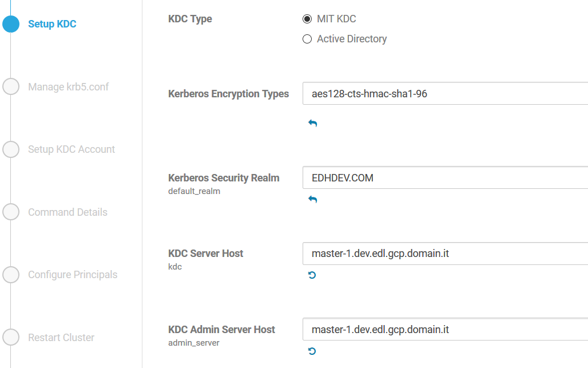Go to the Manage krb5.conf step
Viewport: 588px width, 368px height.
tap(68, 86)
